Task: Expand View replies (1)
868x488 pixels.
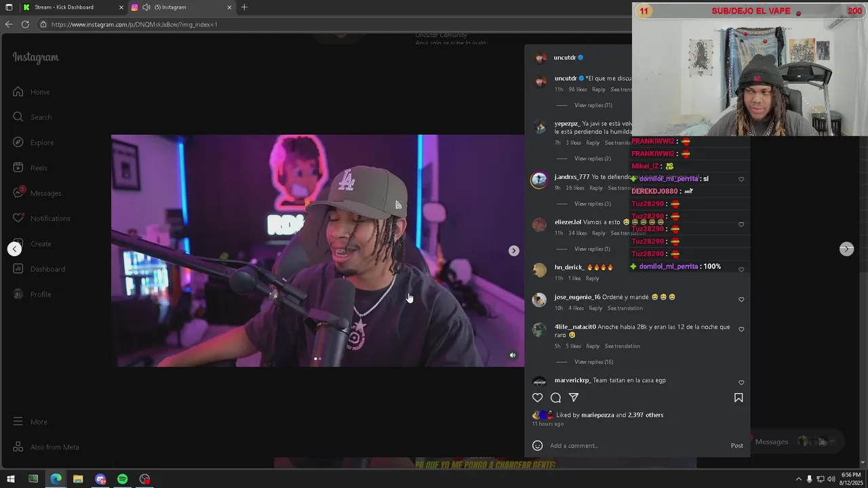Action: [592, 249]
